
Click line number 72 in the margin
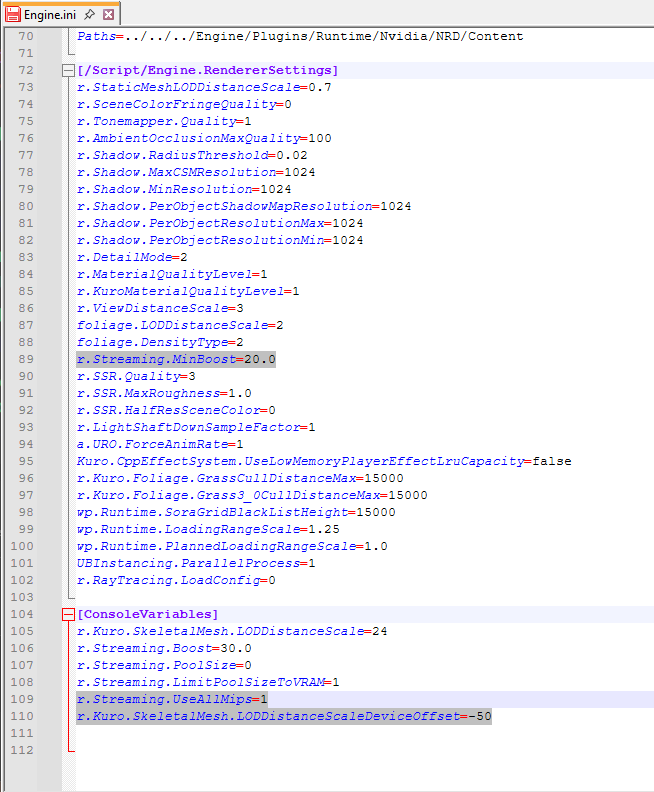coord(26,70)
